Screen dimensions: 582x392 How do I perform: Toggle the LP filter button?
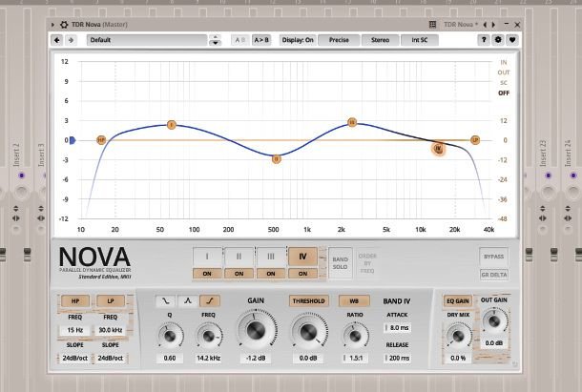coord(111,301)
